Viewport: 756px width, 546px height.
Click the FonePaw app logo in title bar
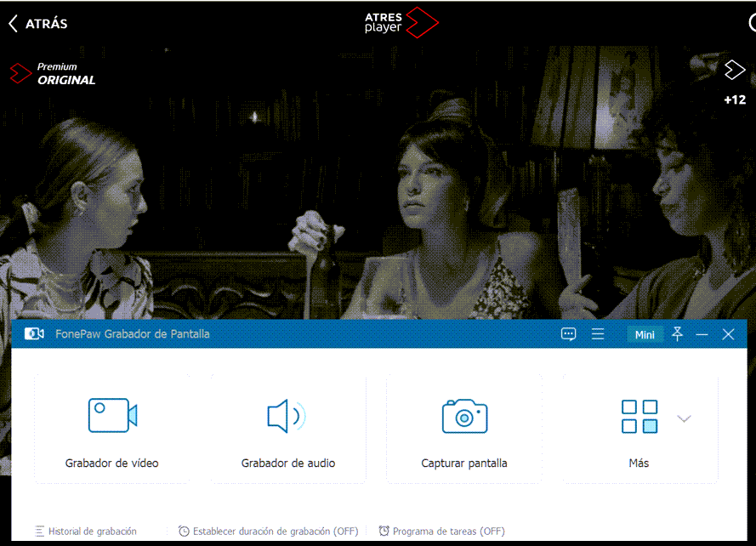pos(34,334)
